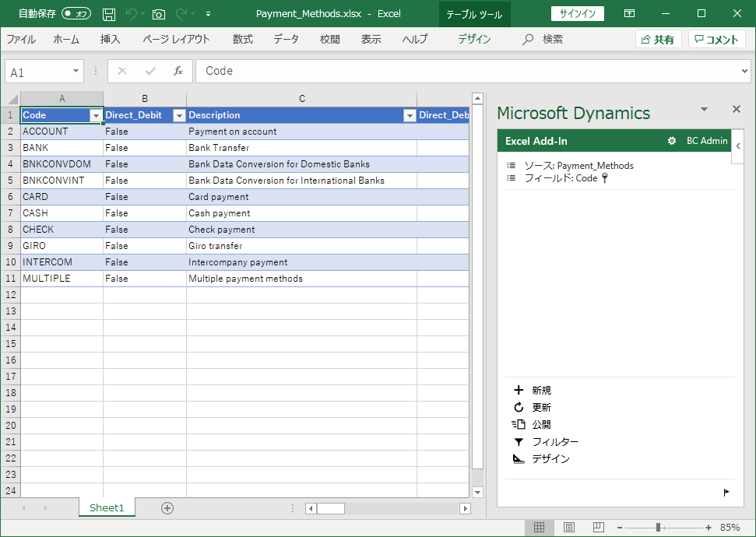The image size is (756, 537).
Task: Click the 更新 (Refresh) button
Action: pyautogui.click(x=533, y=407)
